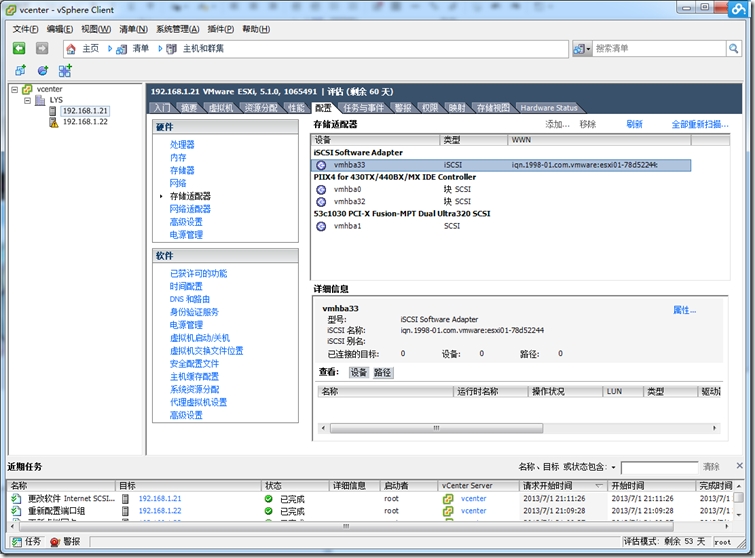Open the DNS 和路由 software link
Viewport: 755px width, 558px height.
pyautogui.click(x=190, y=299)
